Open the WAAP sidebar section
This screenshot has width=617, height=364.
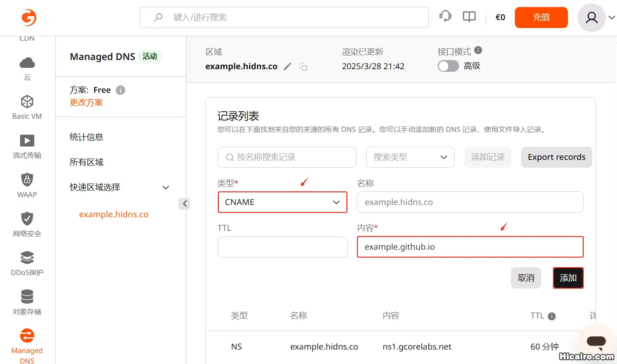[27, 185]
